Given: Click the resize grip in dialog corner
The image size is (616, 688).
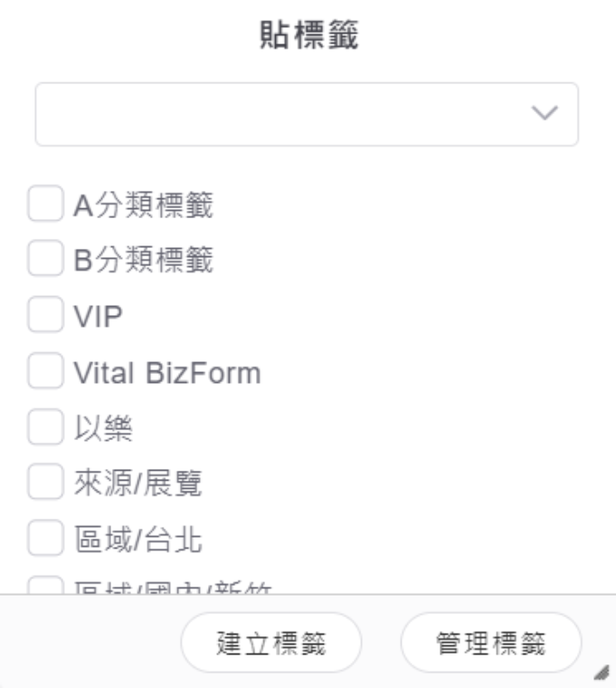Looking at the screenshot, I should tap(598, 671).
